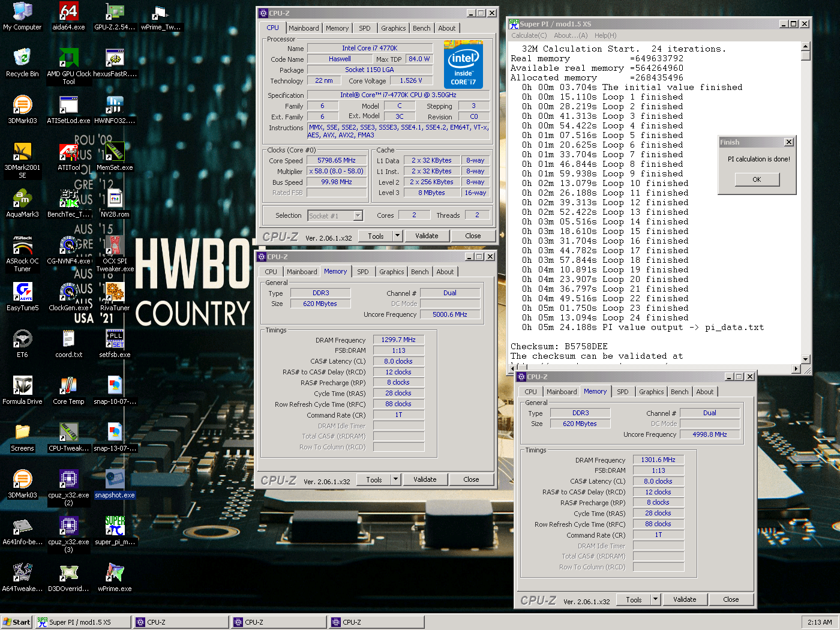Click Super PI horizontal scrollbar right arrow
This screenshot has width=840, height=630.
796,368
